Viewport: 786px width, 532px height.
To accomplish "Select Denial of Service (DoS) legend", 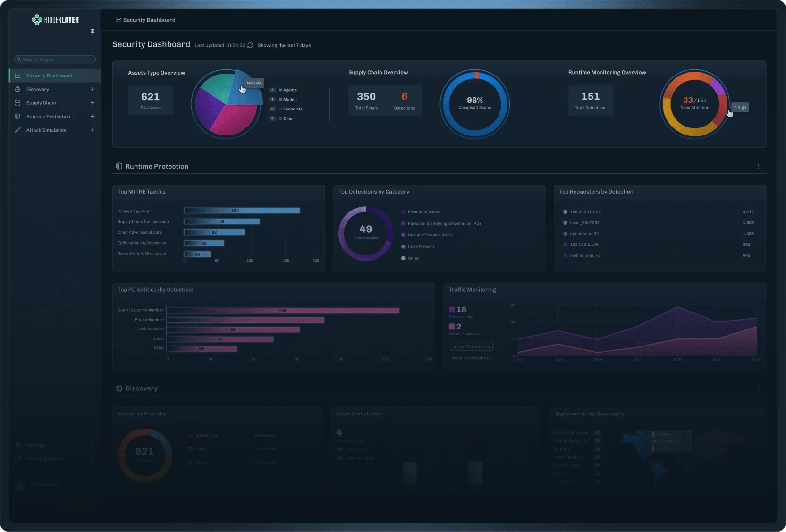I will pyautogui.click(x=426, y=235).
